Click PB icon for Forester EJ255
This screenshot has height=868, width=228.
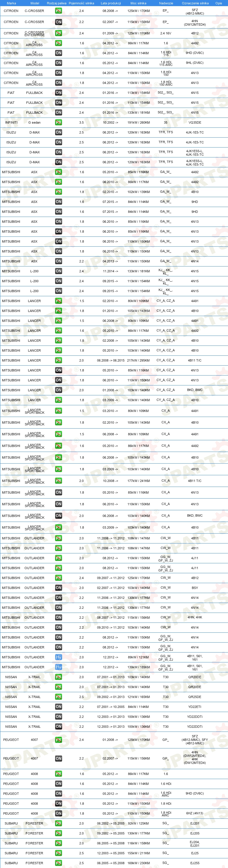click(59, 863)
